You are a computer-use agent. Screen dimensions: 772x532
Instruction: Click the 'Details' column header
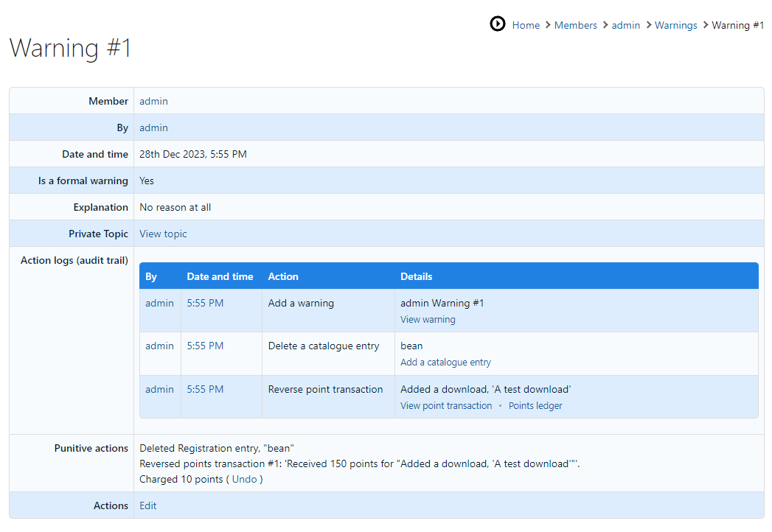click(416, 276)
